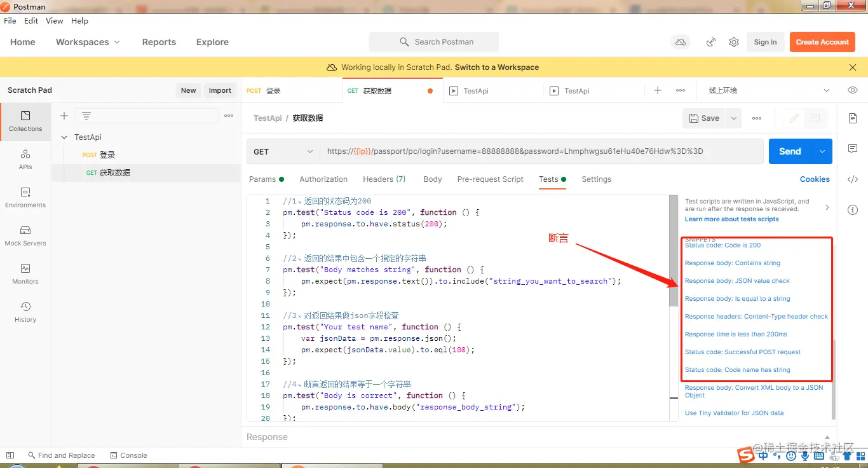Click the cloud offline sync icon
This screenshot has width=868, height=468.
(681, 42)
